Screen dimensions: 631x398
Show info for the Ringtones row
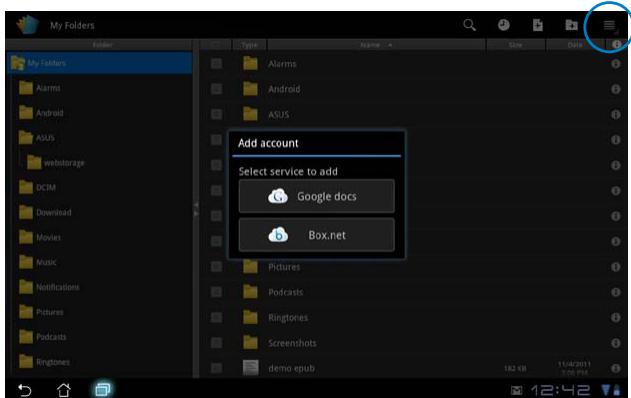coord(616,318)
